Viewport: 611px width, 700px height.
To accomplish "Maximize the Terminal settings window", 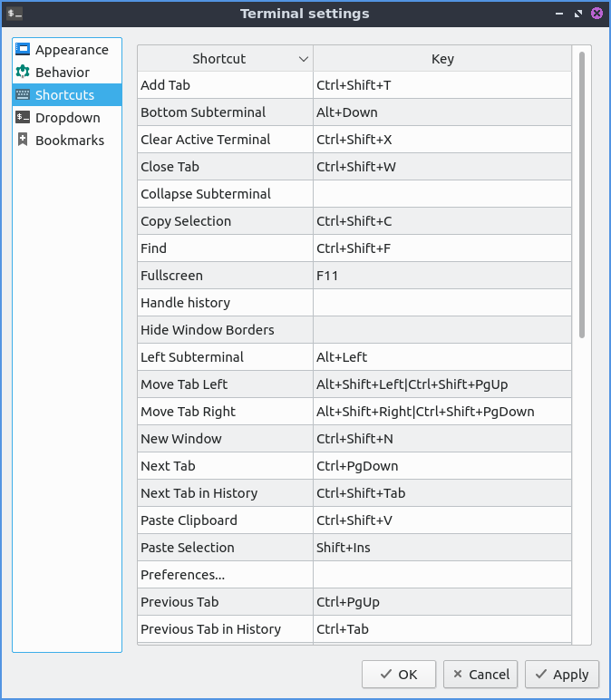I will click(x=578, y=14).
